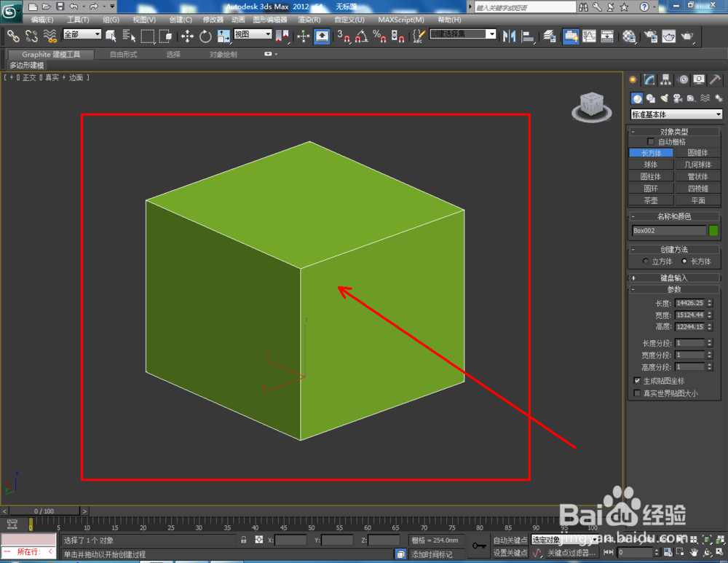
Task: Open the 标准基本体 object category dropdown
Action: click(676, 114)
